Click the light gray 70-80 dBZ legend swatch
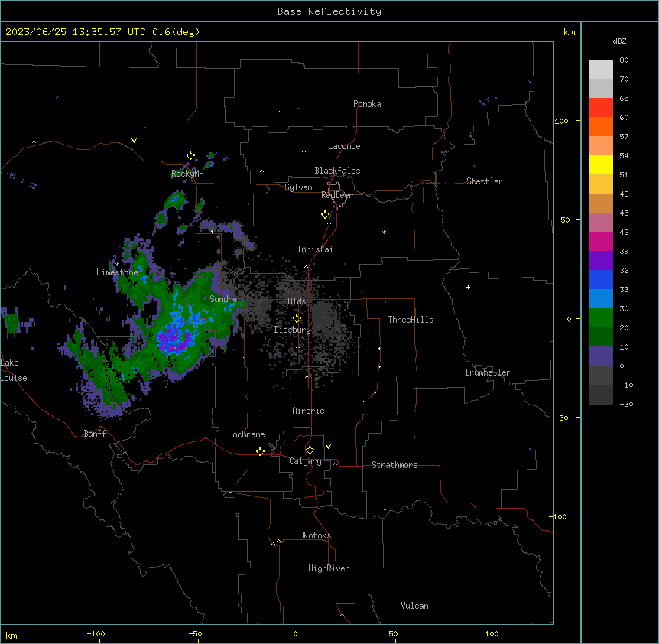 pos(601,70)
